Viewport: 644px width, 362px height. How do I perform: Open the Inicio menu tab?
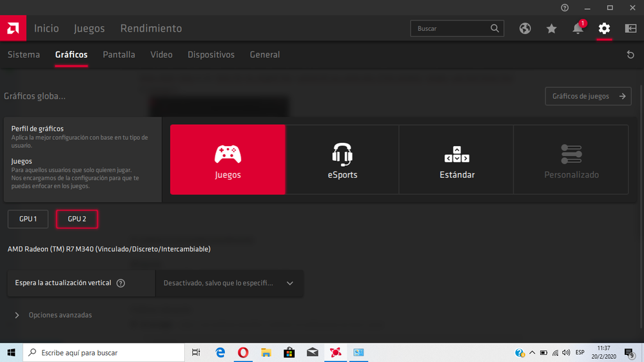pyautogui.click(x=46, y=28)
